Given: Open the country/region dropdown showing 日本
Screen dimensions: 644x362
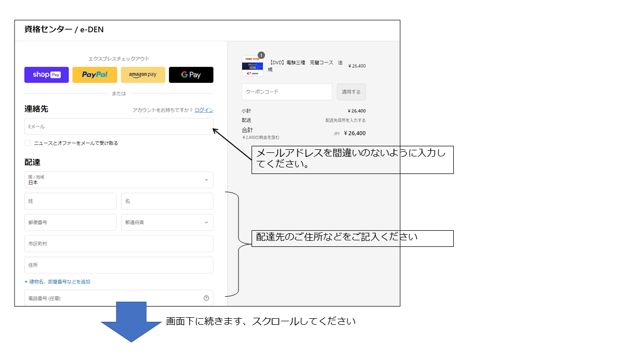Looking at the screenshot, I should [x=119, y=180].
